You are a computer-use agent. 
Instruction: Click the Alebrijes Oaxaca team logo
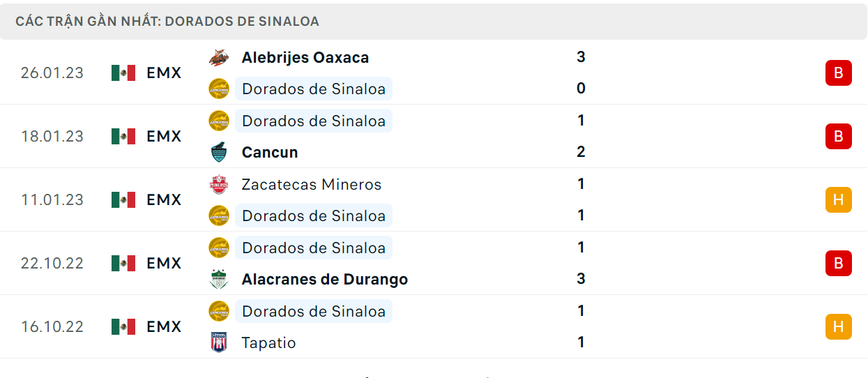(x=219, y=57)
